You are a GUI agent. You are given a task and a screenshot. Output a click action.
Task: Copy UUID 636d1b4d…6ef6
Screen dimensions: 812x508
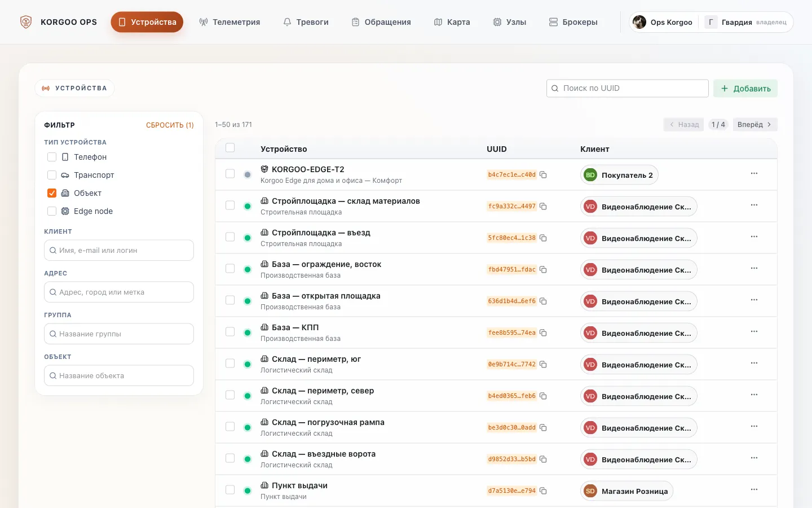click(x=543, y=301)
